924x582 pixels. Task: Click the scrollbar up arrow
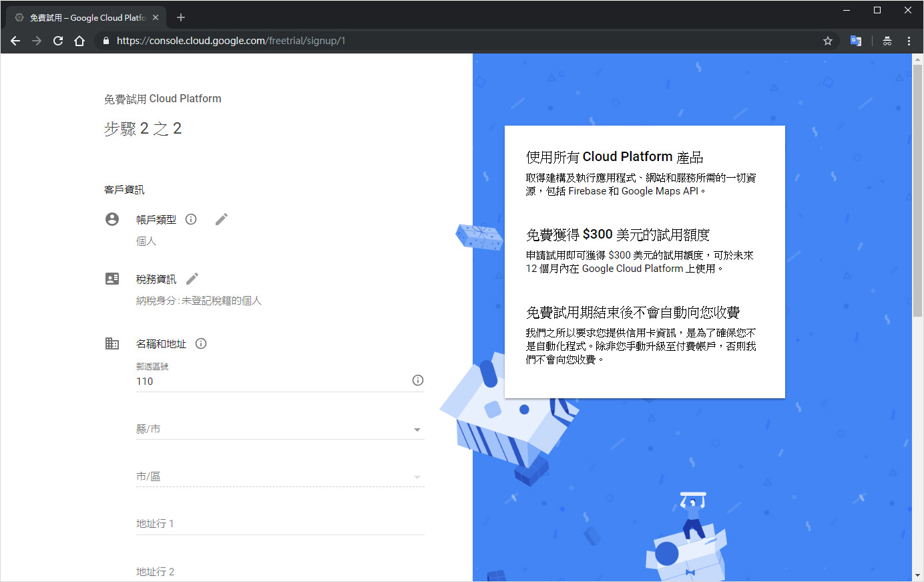coord(918,59)
